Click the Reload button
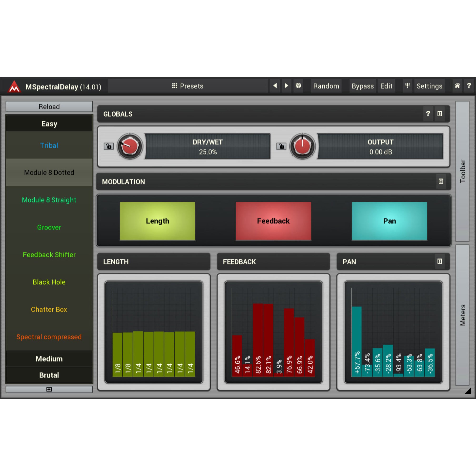This screenshot has width=476, height=476. click(x=49, y=106)
